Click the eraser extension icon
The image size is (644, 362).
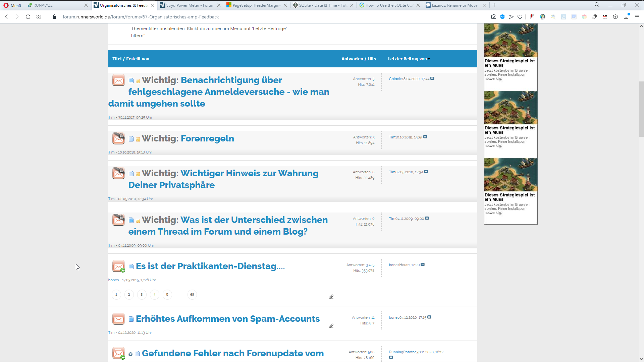click(x=595, y=17)
